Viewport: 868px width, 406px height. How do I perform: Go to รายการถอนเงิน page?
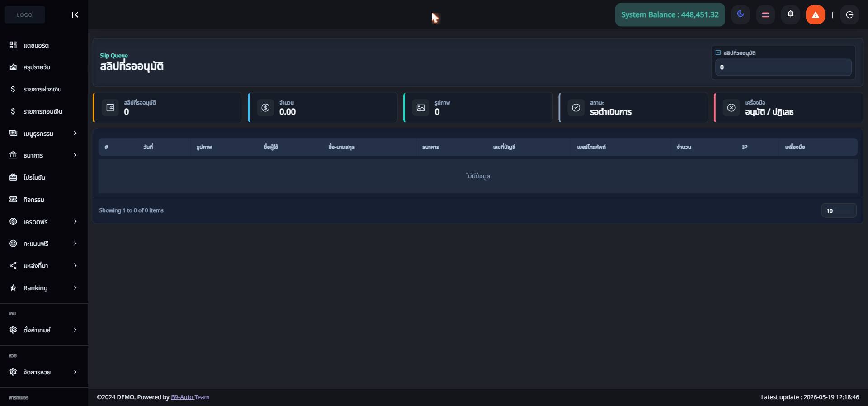coord(44,111)
